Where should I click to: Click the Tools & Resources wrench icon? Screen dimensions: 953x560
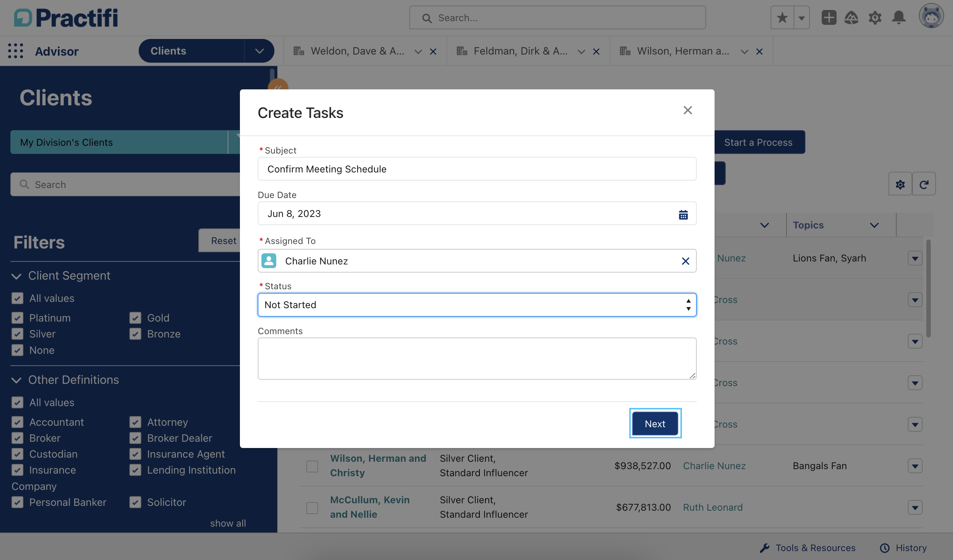765,548
